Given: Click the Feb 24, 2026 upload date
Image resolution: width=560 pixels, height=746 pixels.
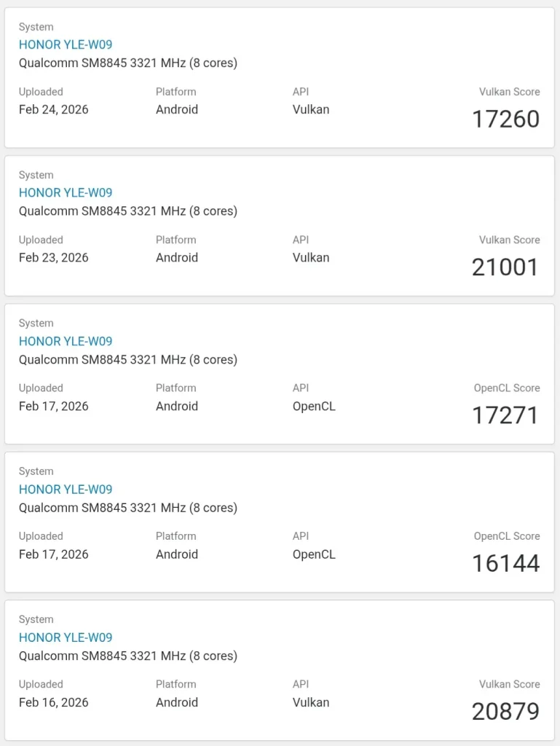Looking at the screenshot, I should coord(53,109).
